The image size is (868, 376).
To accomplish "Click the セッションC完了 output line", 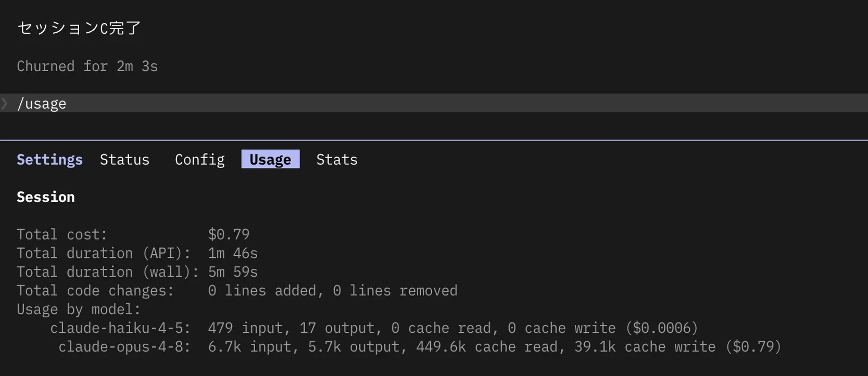I will pyautogui.click(x=79, y=28).
